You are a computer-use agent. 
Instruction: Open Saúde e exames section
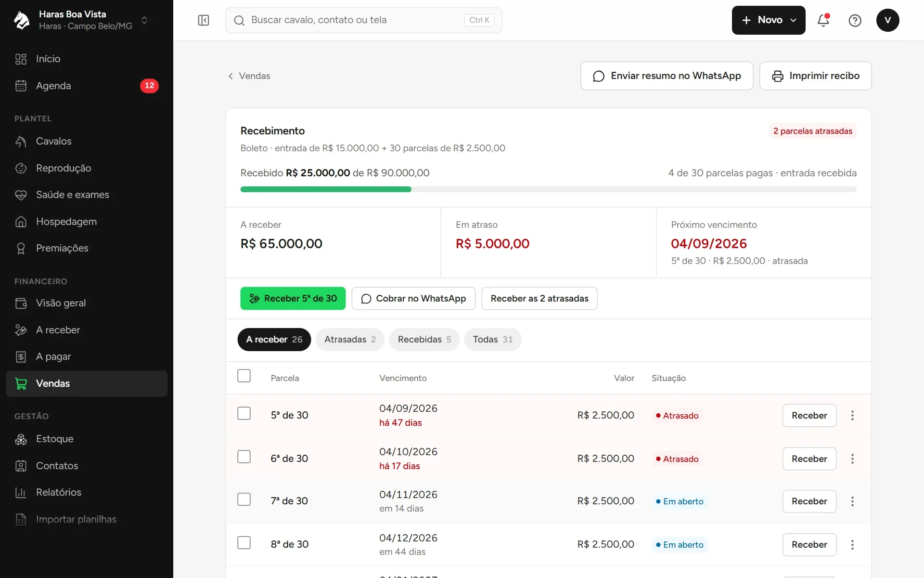pyautogui.click(x=87, y=195)
